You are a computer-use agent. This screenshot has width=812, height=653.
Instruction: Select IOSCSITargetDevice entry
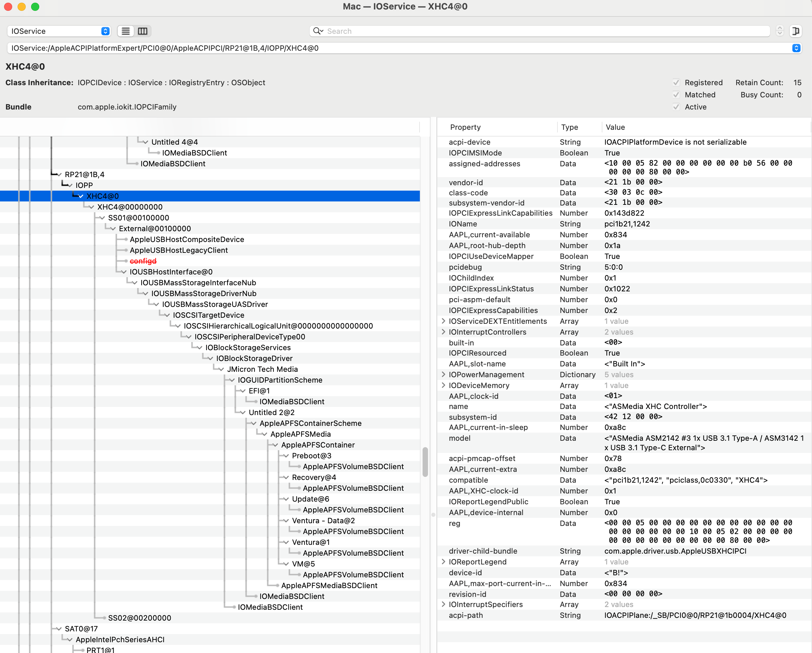coord(209,316)
